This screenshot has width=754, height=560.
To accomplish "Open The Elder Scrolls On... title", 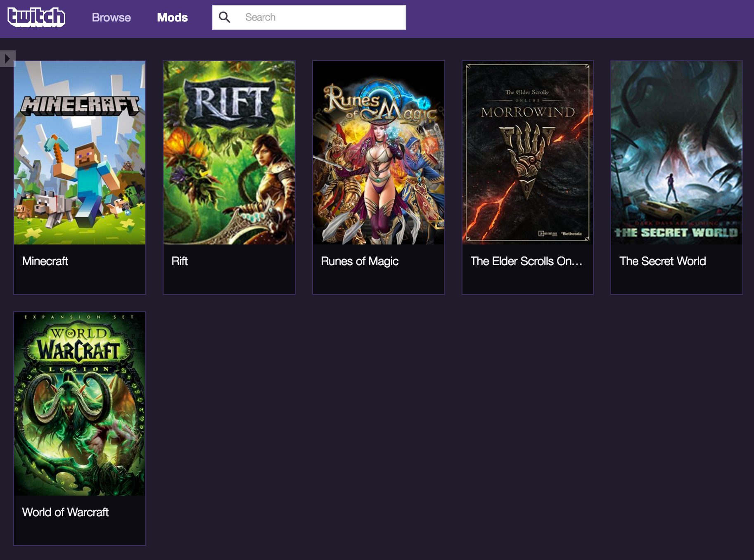I will click(x=526, y=261).
